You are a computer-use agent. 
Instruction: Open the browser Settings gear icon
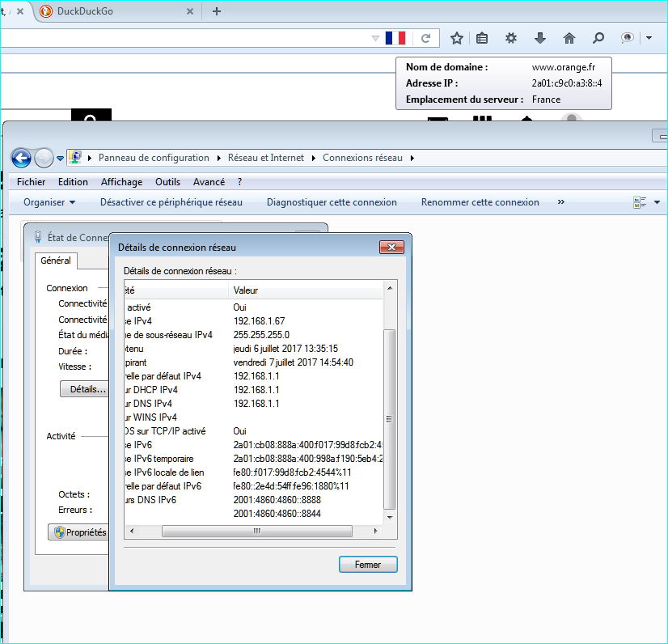click(510, 37)
